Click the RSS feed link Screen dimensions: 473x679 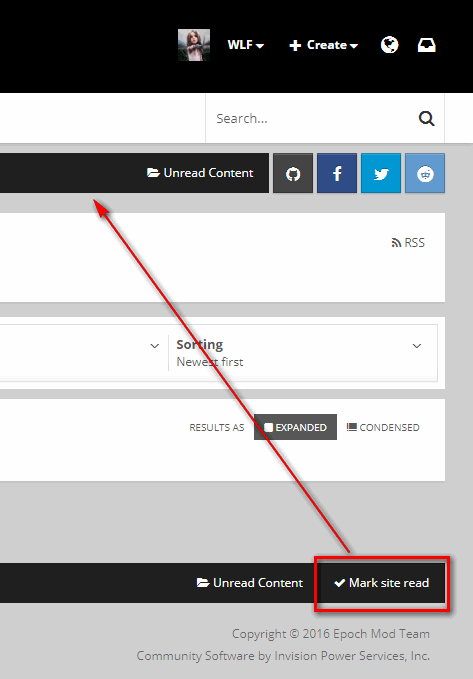click(x=408, y=242)
